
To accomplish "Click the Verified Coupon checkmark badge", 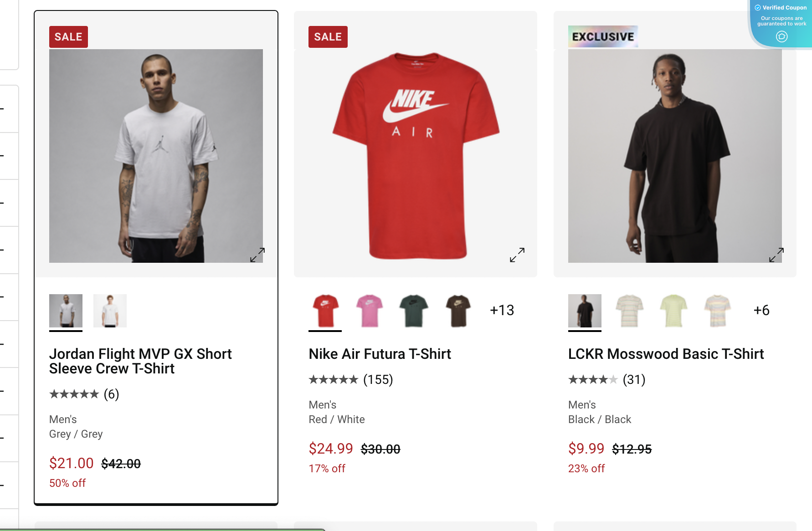I will (x=757, y=7).
